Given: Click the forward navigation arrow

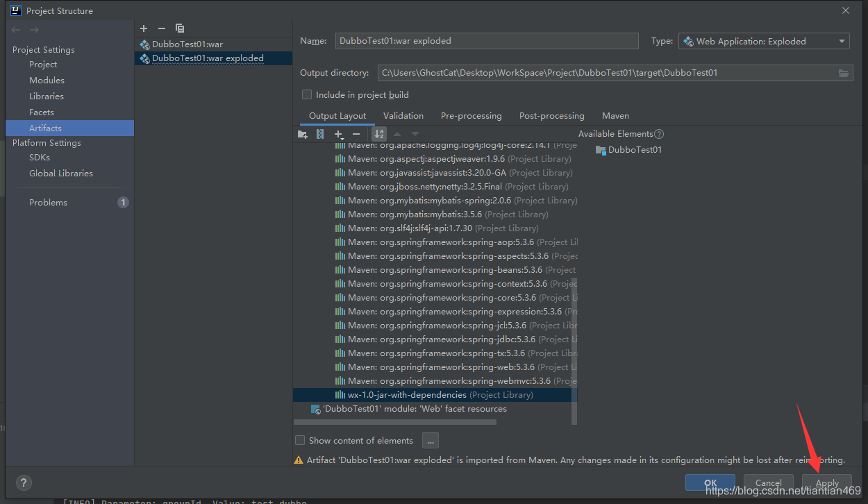Looking at the screenshot, I should point(34,30).
